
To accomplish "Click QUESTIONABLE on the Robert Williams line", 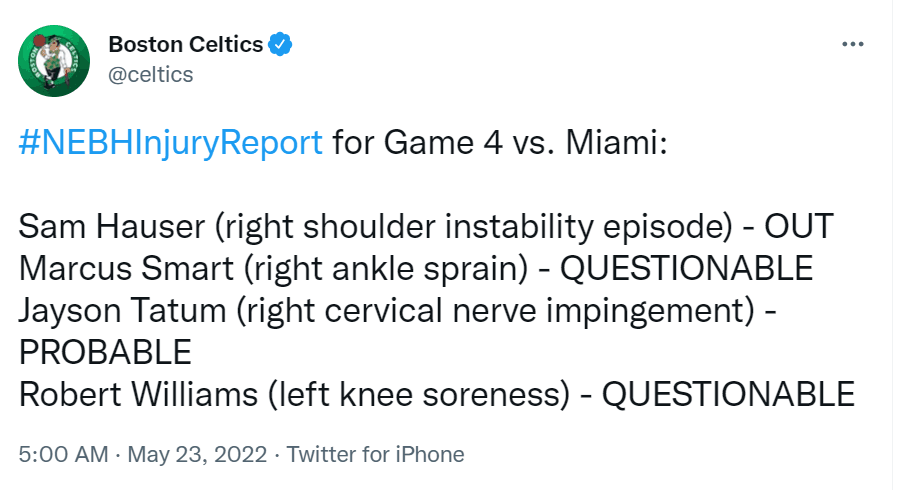I will [x=728, y=394].
